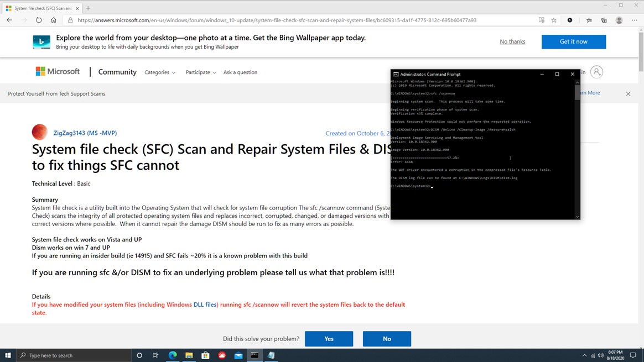Click the Get it now button

573,41
